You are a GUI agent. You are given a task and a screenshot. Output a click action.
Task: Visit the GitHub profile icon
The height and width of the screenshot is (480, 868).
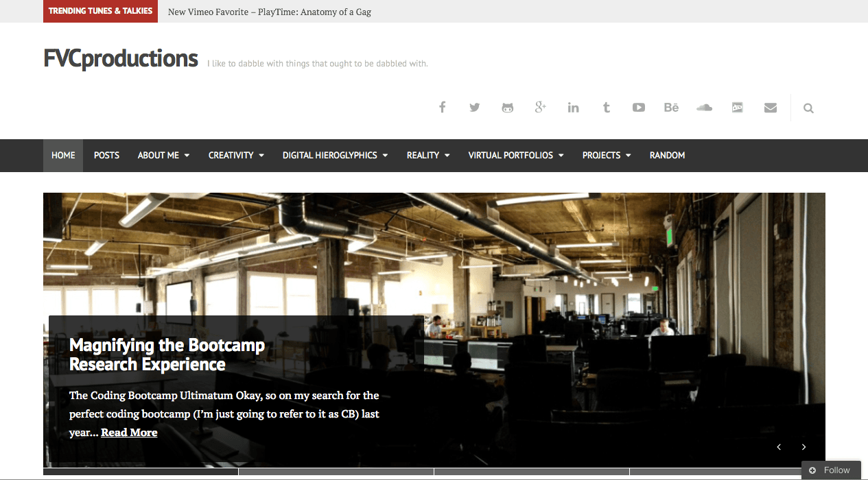coord(507,107)
